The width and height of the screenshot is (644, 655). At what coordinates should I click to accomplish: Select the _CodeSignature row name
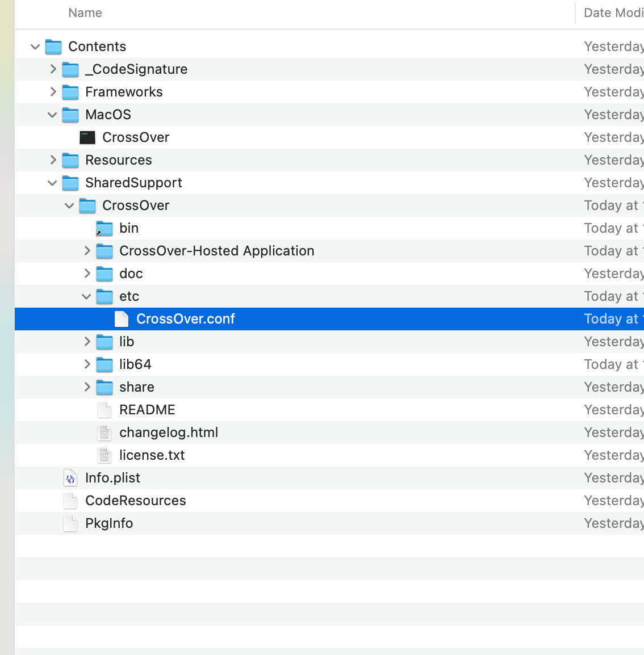(136, 69)
